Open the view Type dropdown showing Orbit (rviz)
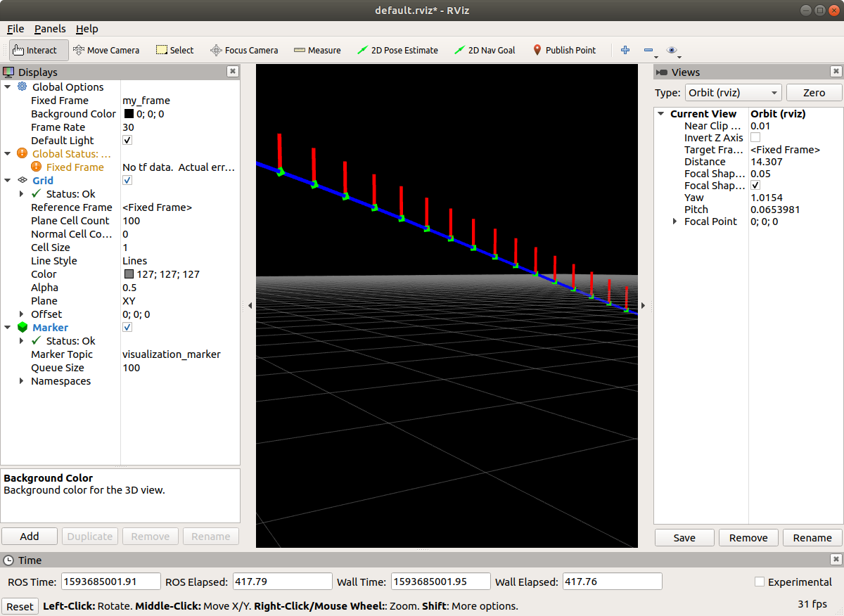The image size is (844, 616). point(733,92)
